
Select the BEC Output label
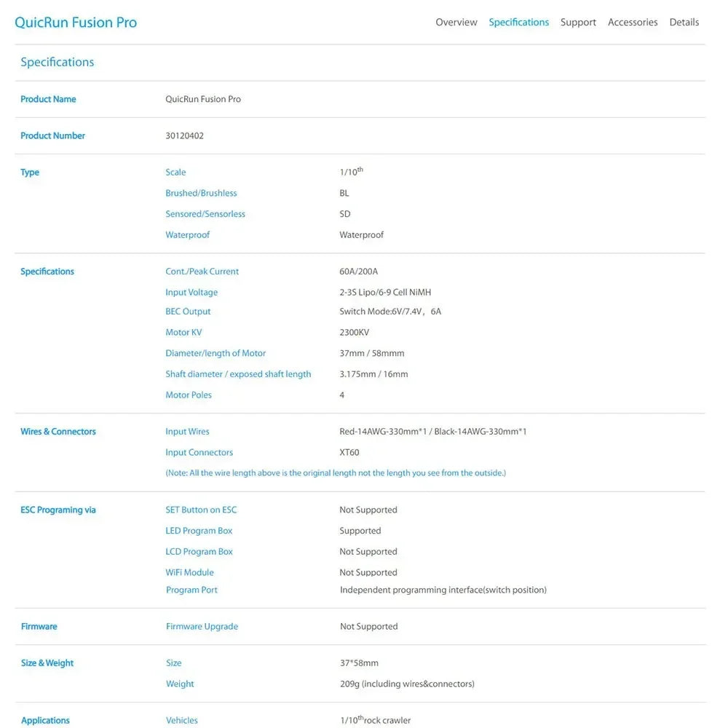tap(188, 312)
